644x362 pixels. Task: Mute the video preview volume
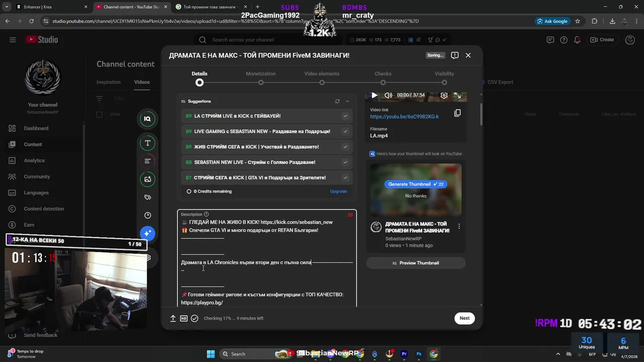(388, 95)
